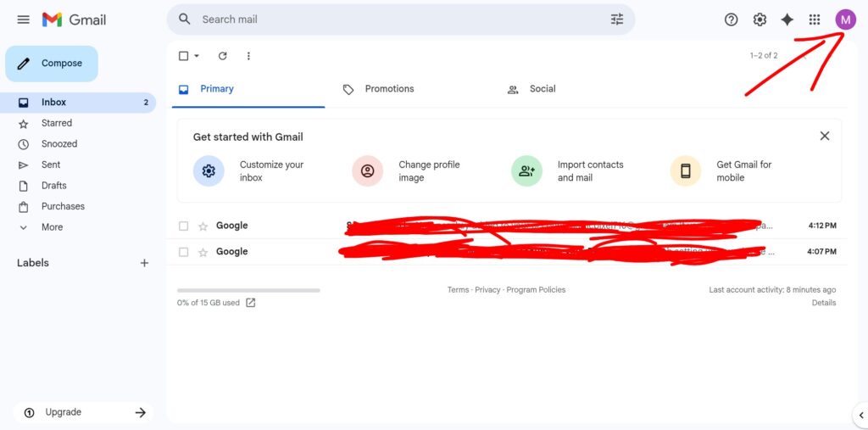Switch to the Primary tab
Image resolution: width=868 pixels, height=430 pixels.
[x=248, y=89]
